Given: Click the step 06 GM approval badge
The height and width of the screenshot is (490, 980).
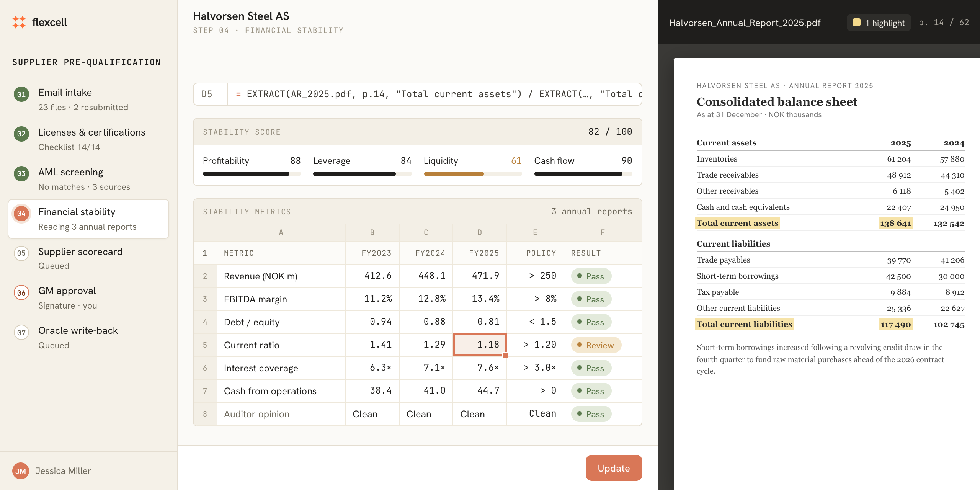Looking at the screenshot, I should click(x=21, y=293).
